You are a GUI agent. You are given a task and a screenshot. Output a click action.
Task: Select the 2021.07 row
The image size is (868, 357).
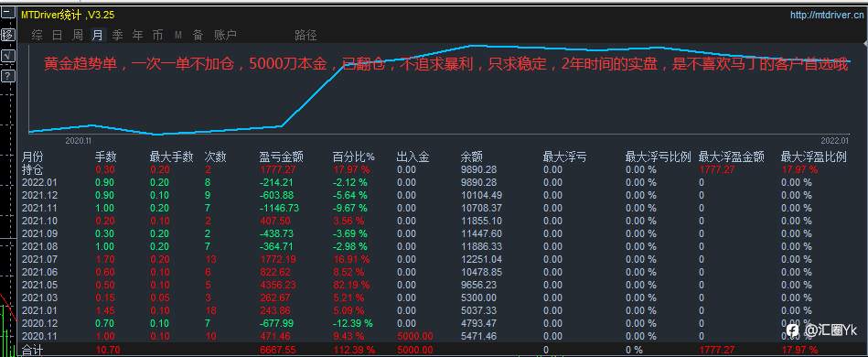434,259
